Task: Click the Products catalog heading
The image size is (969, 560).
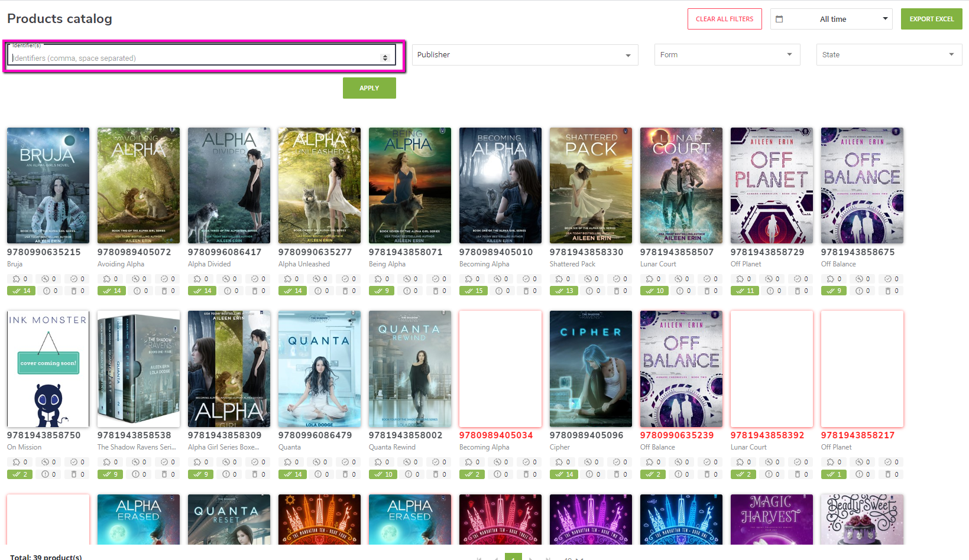Action: pos(60,18)
